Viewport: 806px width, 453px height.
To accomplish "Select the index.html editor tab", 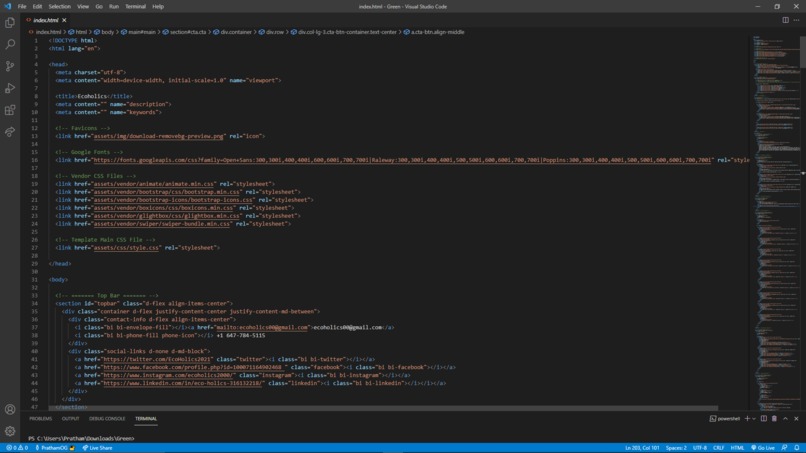I will tap(46, 20).
